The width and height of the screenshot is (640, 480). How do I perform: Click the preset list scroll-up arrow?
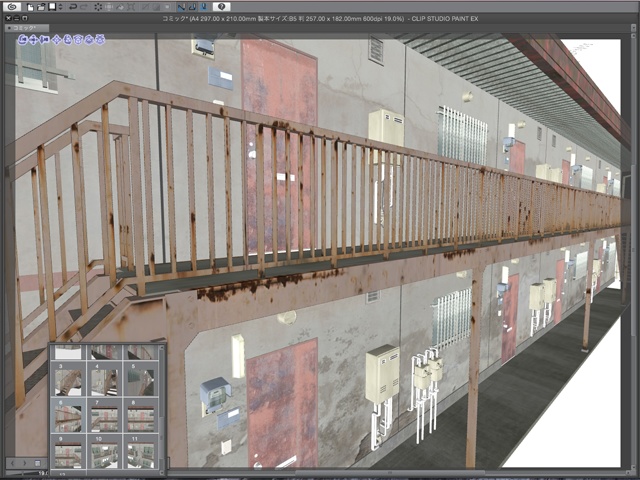162,348
